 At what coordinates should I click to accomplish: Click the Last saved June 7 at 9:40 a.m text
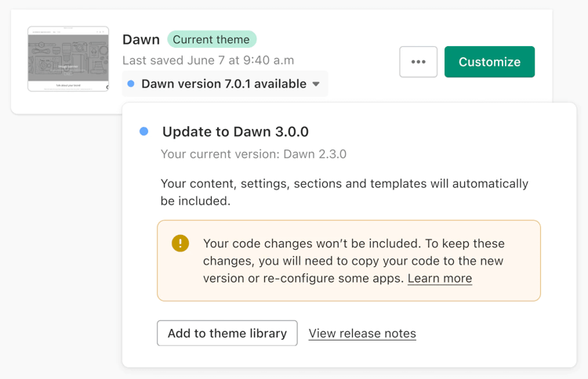click(x=208, y=60)
